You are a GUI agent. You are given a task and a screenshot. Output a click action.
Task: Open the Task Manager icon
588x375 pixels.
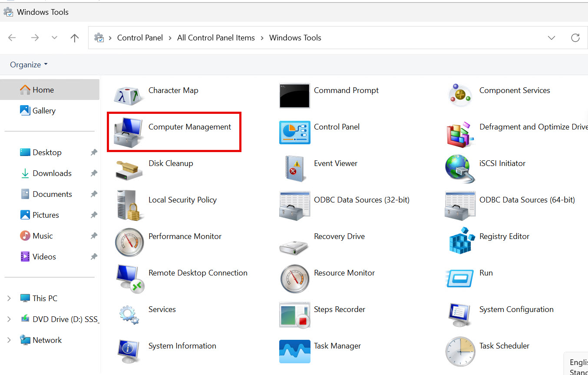(295, 352)
